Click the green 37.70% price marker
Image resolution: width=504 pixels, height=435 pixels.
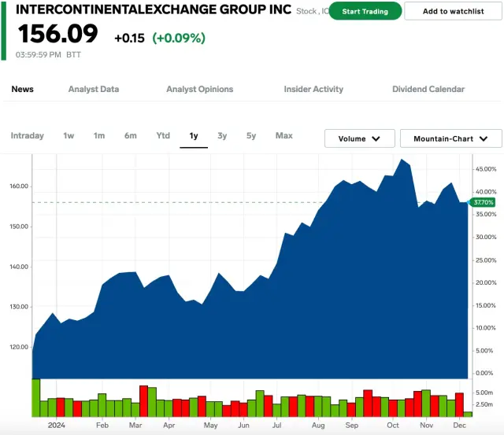[483, 202]
